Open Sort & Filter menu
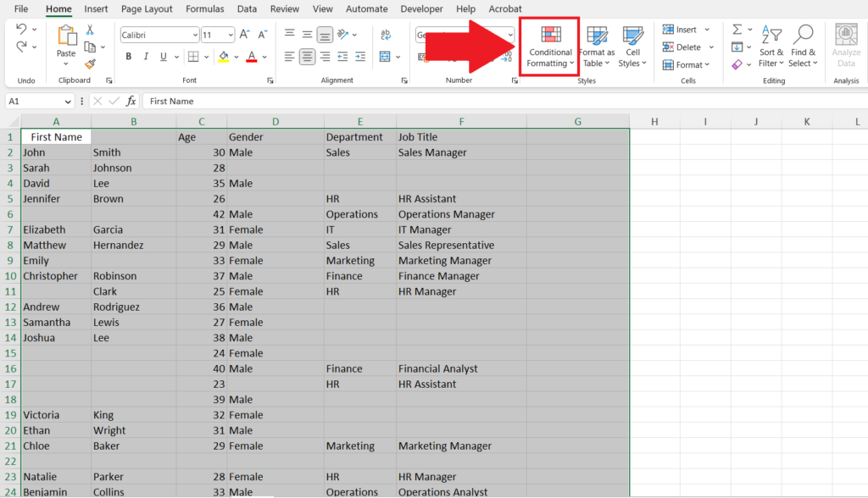 (x=771, y=47)
